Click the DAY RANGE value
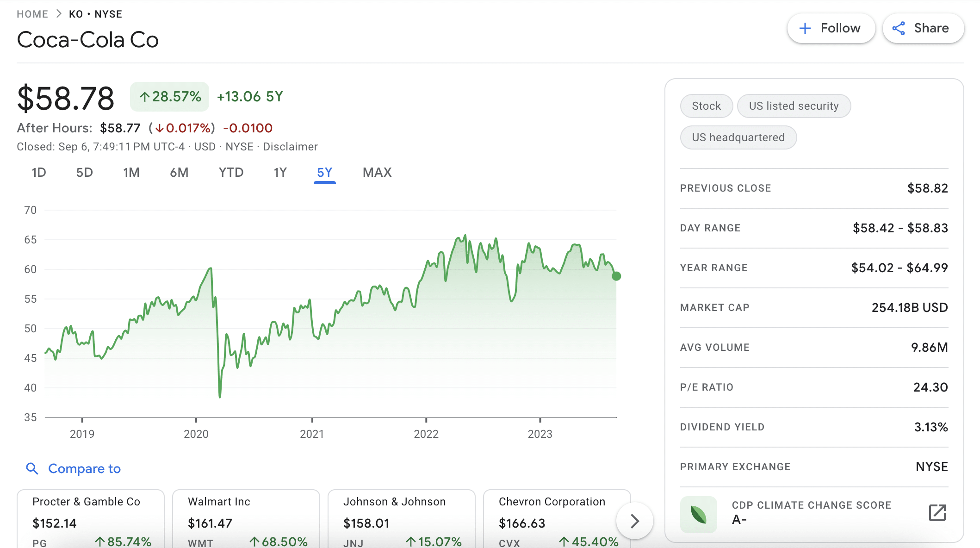Image resolution: width=980 pixels, height=548 pixels. click(x=900, y=228)
